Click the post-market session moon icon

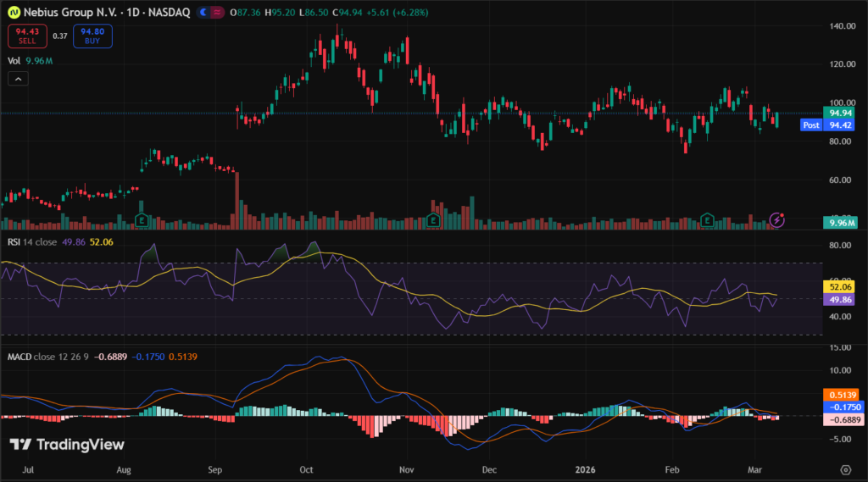(201, 13)
